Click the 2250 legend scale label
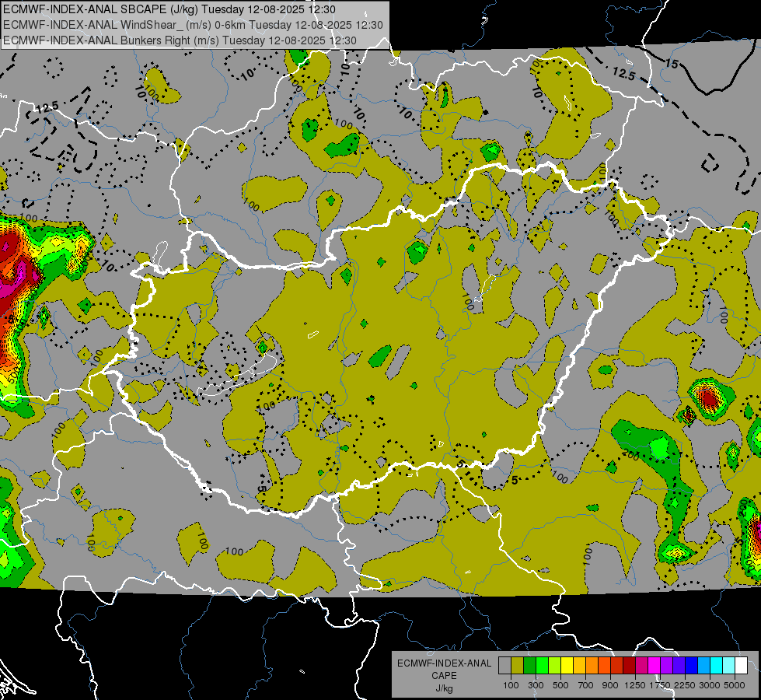This screenshot has width=761, height=700. click(x=684, y=685)
